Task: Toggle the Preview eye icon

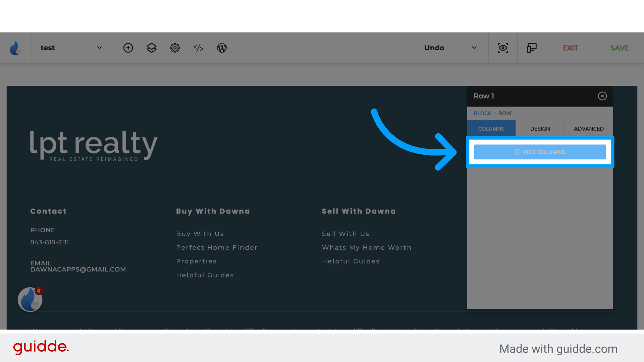Action: 503,48
